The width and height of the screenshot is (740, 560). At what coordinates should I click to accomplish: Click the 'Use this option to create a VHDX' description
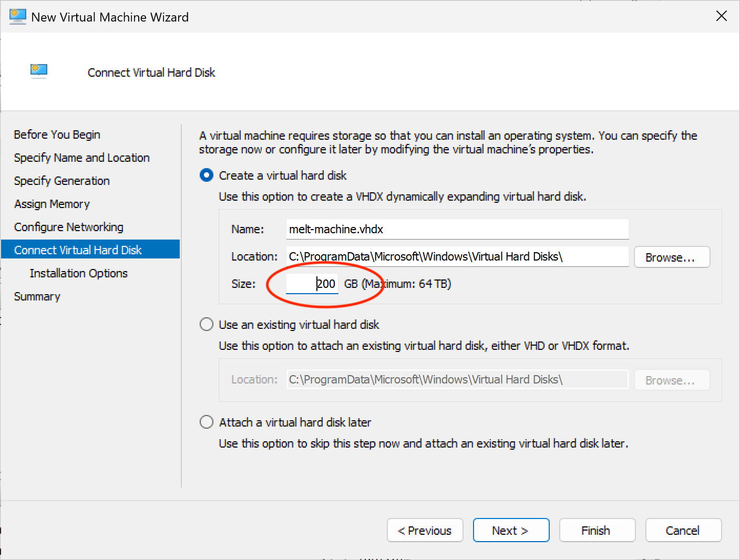(x=403, y=196)
